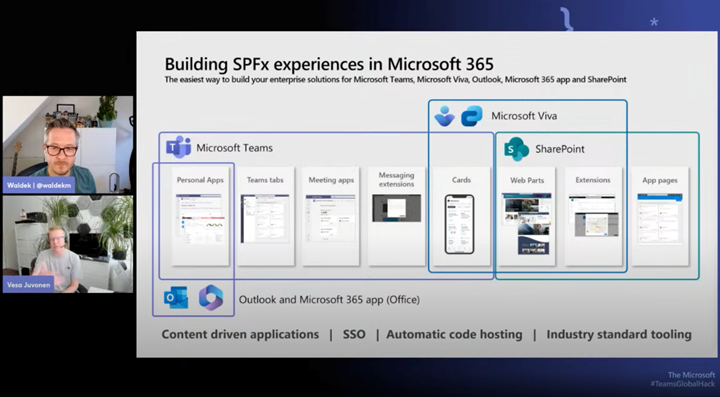Viewport: 720px width, 397px height.
Task: Click the Microsoft Teams logo icon
Action: coord(179,147)
